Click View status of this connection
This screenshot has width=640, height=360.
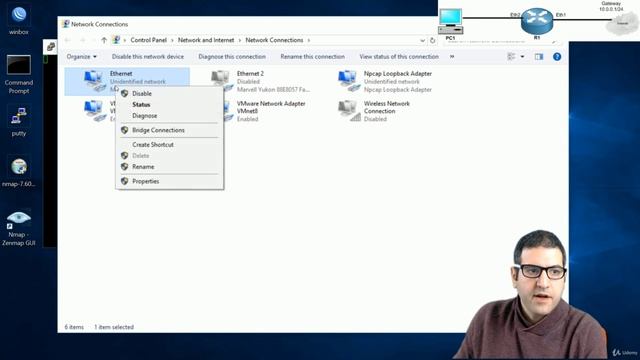click(399, 57)
